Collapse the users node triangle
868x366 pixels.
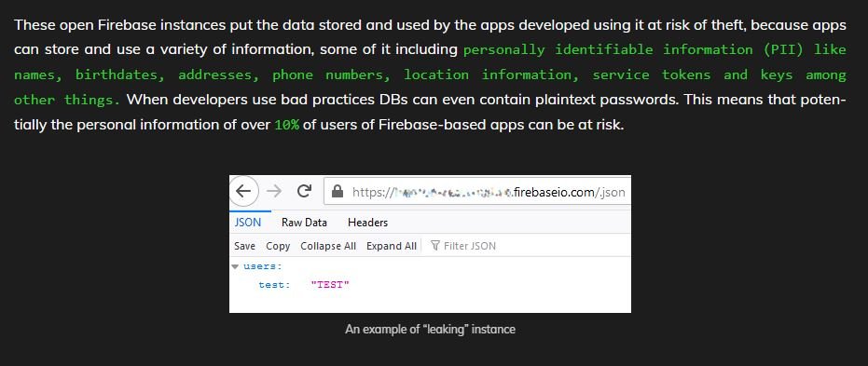point(235,266)
